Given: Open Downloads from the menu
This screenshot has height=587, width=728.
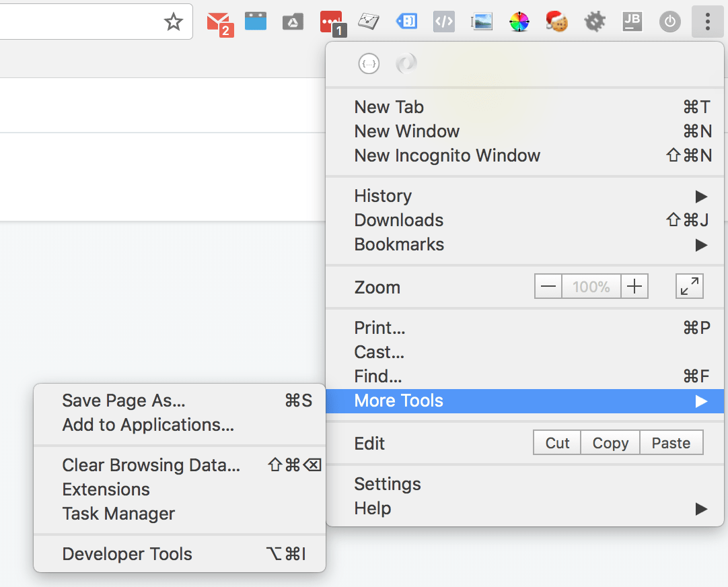Looking at the screenshot, I should [525, 220].
